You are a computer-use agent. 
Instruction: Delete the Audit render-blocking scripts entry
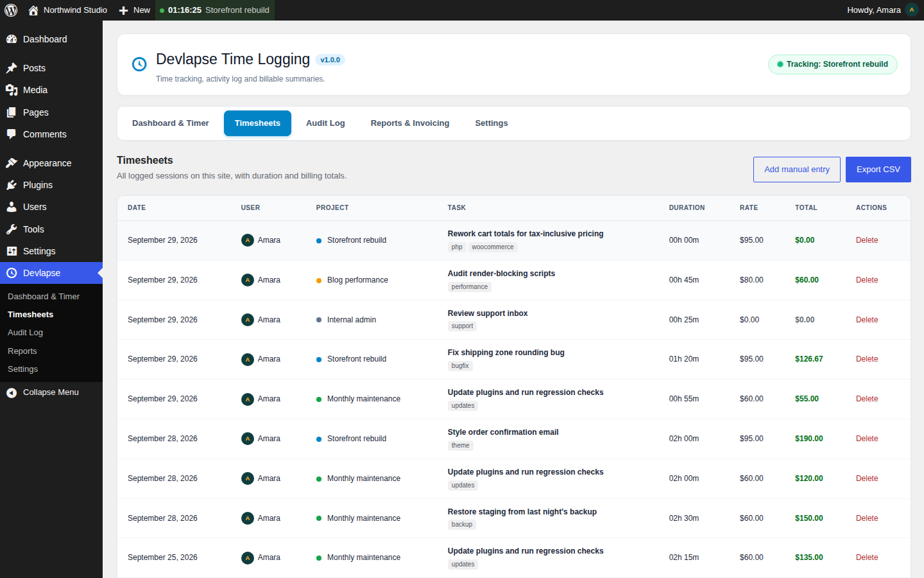tap(867, 280)
